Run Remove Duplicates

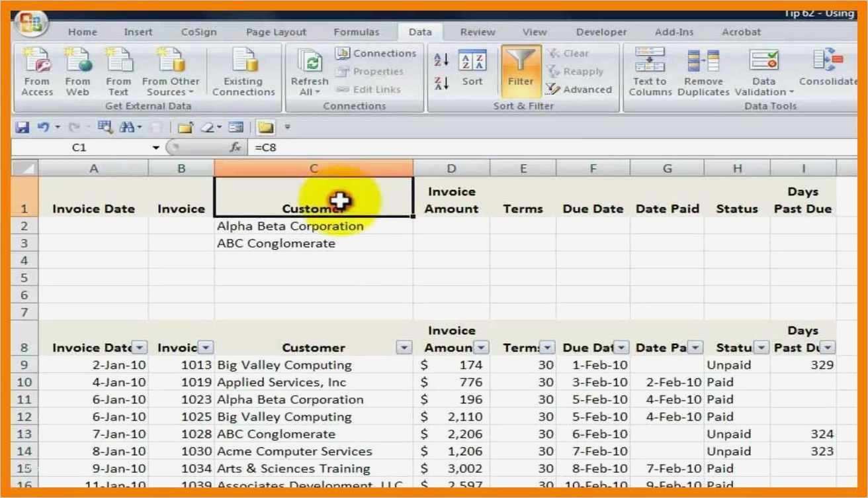(704, 72)
